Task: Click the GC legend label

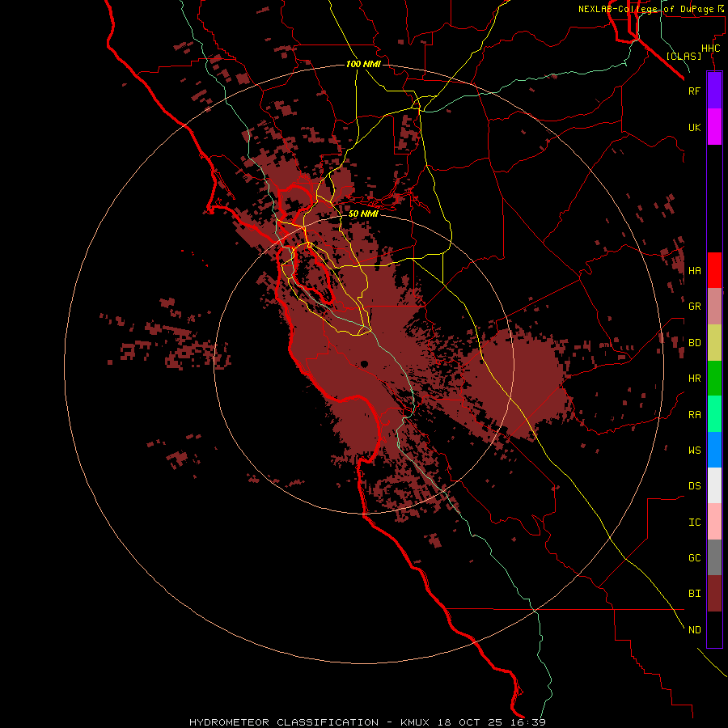Action: click(694, 558)
